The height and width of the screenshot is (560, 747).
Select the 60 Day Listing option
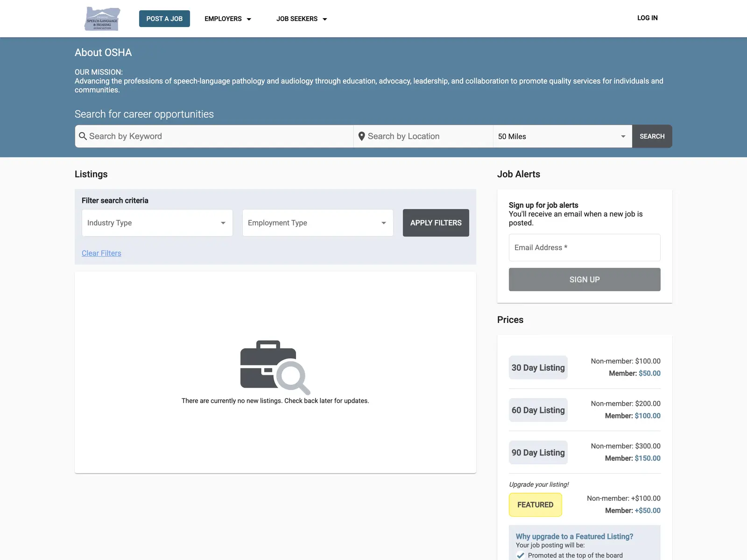click(538, 410)
